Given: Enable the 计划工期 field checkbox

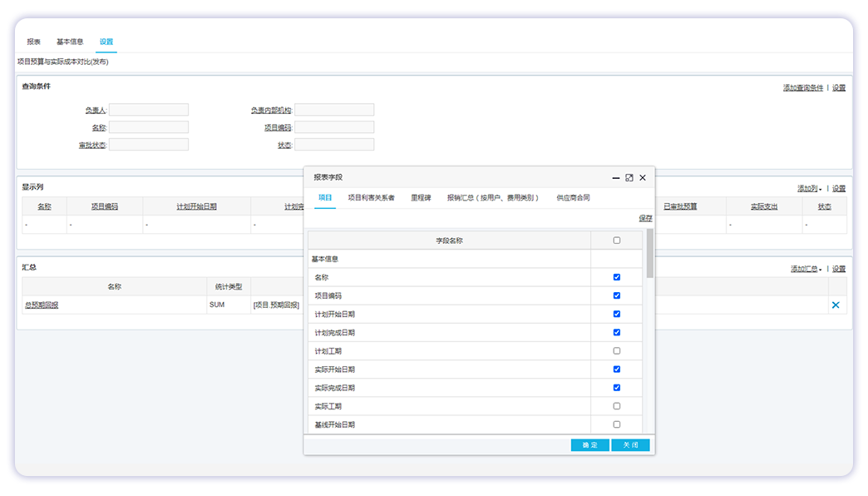Looking at the screenshot, I should pyautogui.click(x=616, y=350).
